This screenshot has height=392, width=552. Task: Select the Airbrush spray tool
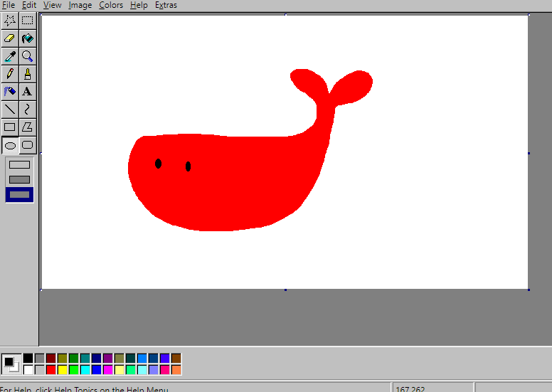click(x=10, y=92)
